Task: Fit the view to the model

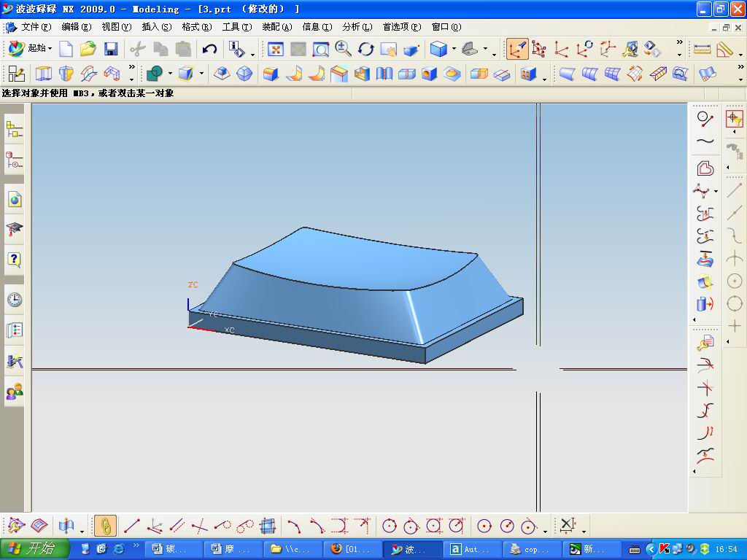Action: coord(275,49)
